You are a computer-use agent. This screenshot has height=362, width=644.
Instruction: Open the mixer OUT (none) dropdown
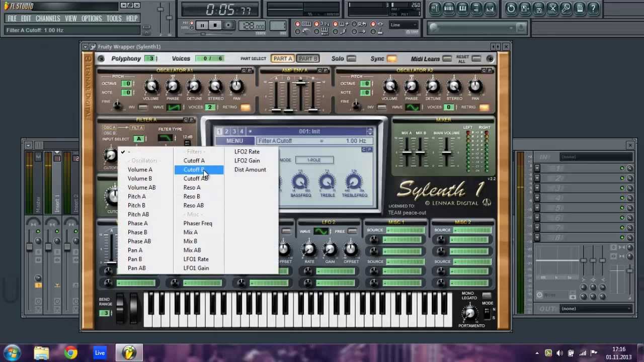pyautogui.click(x=596, y=309)
